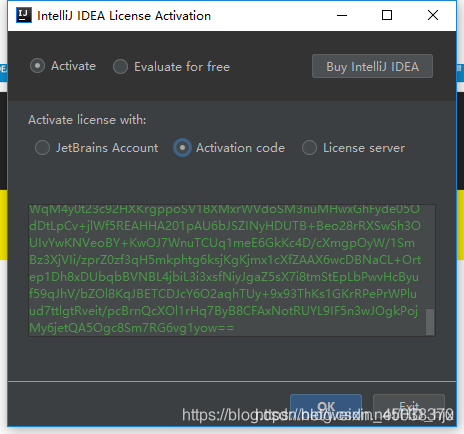The width and height of the screenshot is (464, 434).
Task: Click Buy IntelliJ IDEA button
Action: coord(372,66)
